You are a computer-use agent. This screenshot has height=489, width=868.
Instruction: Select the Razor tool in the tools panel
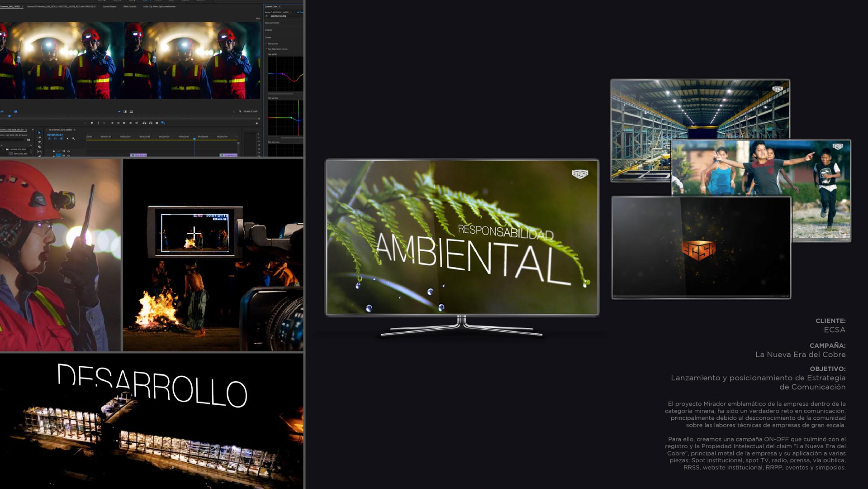tap(39, 147)
